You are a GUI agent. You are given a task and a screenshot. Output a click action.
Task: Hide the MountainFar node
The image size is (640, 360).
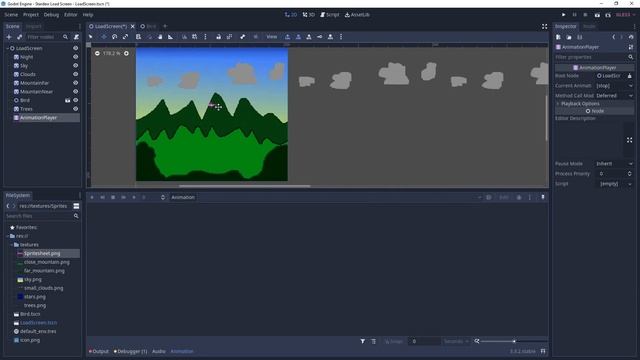click(76, 83)
